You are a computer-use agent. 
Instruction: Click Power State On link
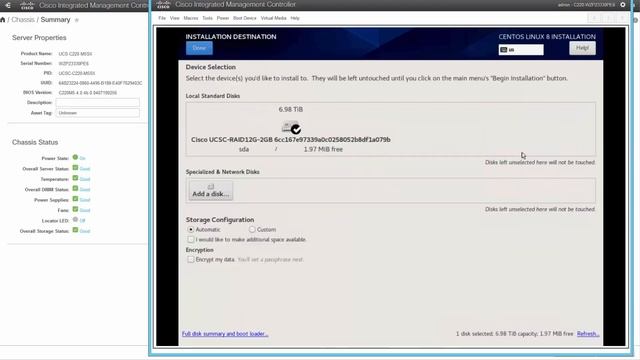coord(82,158)
